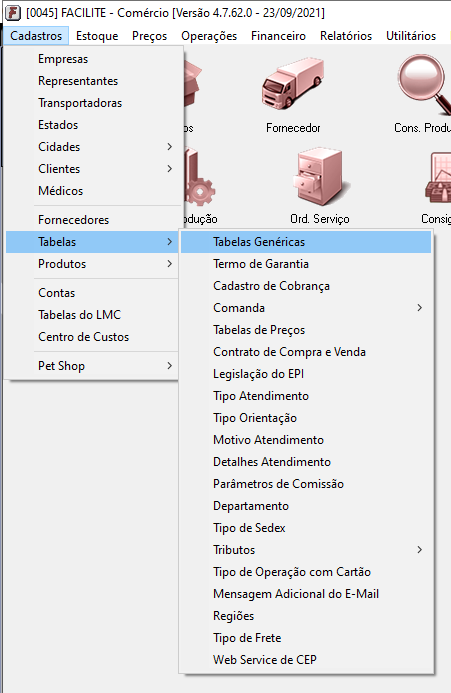Image resolution: width=451 pixels, height=693 pixels.
Task: Click the FACILITE app icon in title bar
Action: coord(12,13)
